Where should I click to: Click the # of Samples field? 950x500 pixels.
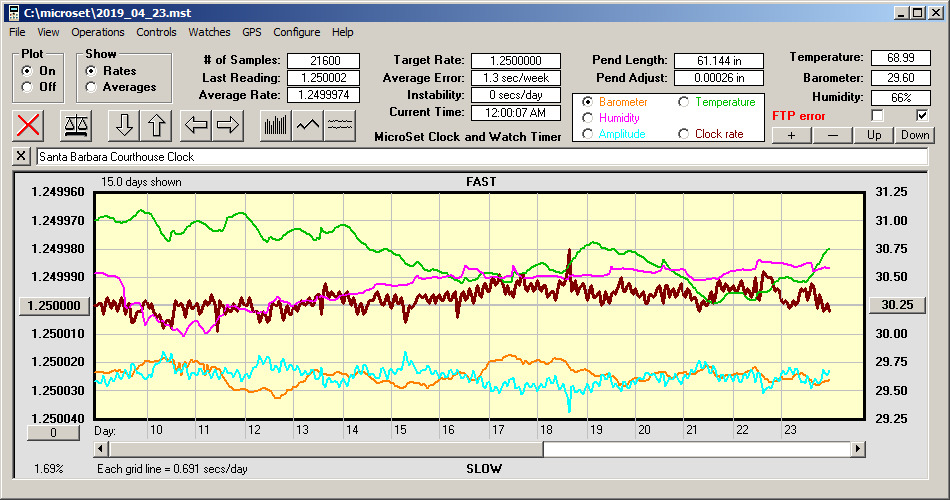point(324,61)
